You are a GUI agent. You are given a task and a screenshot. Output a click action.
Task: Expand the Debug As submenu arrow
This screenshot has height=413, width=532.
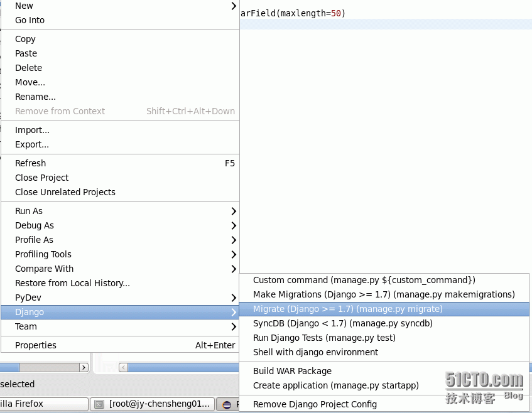point(234,225)
